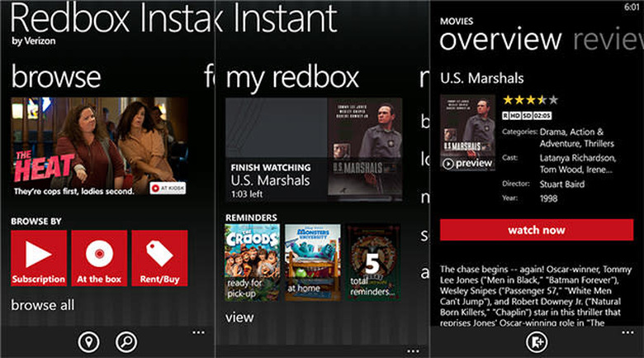Expand the app bar ellipsis on browse screen
Image resolution: width=644 pixels, height=358 pixels.
click(x=198, y=332)
